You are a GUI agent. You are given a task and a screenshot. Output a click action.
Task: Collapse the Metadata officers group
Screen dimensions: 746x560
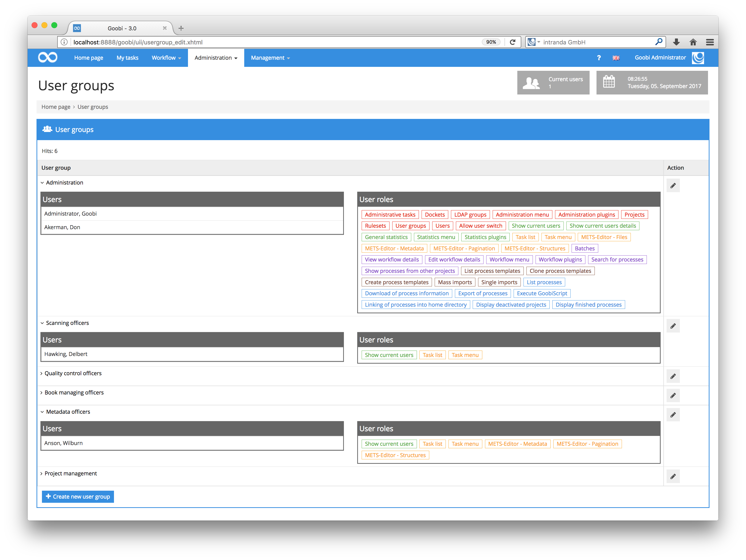pyautogui.click(x=42, y=411)
